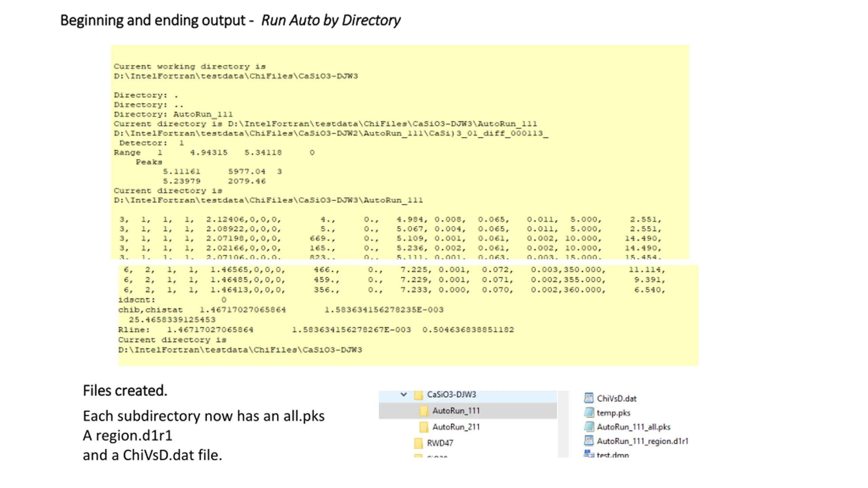
Task: Select AutoRun_211 subfolder in tree
Action: (456, 427)
